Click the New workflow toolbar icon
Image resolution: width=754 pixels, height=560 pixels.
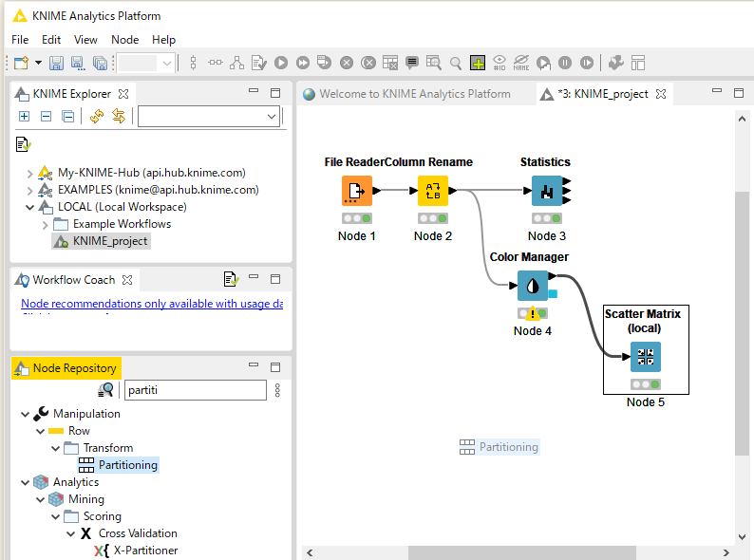coord(22,63)
